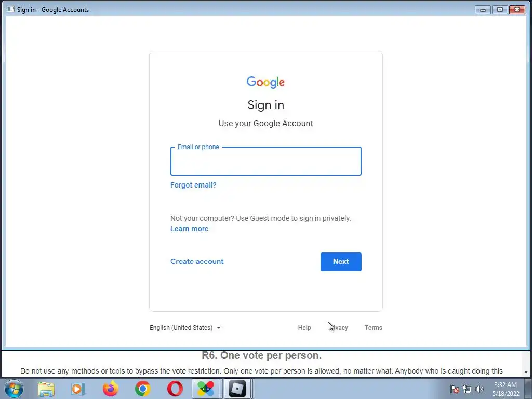Click the window icon in the Sign in title bar
Screen dimensions: 532x399
tap(10, 9)
